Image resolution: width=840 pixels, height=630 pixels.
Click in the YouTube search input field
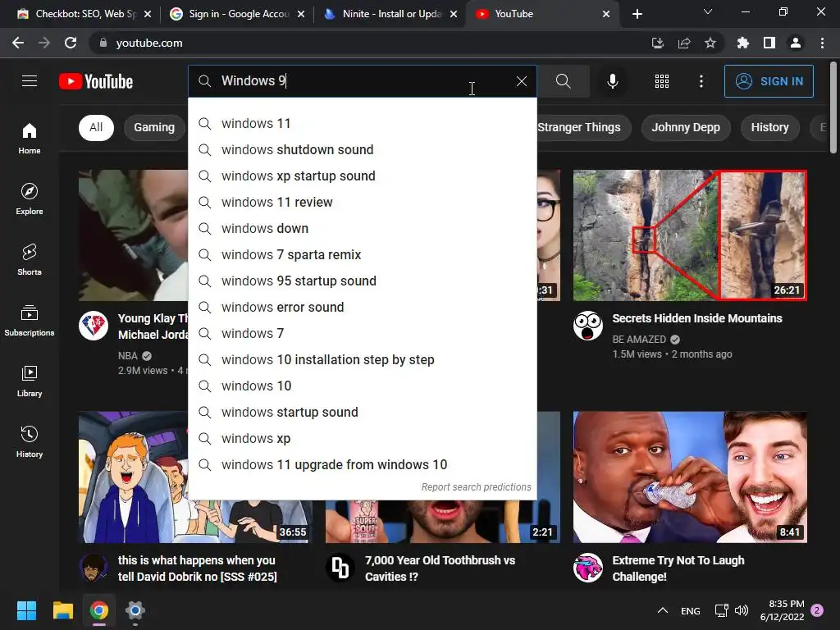[x=364, y=81]
